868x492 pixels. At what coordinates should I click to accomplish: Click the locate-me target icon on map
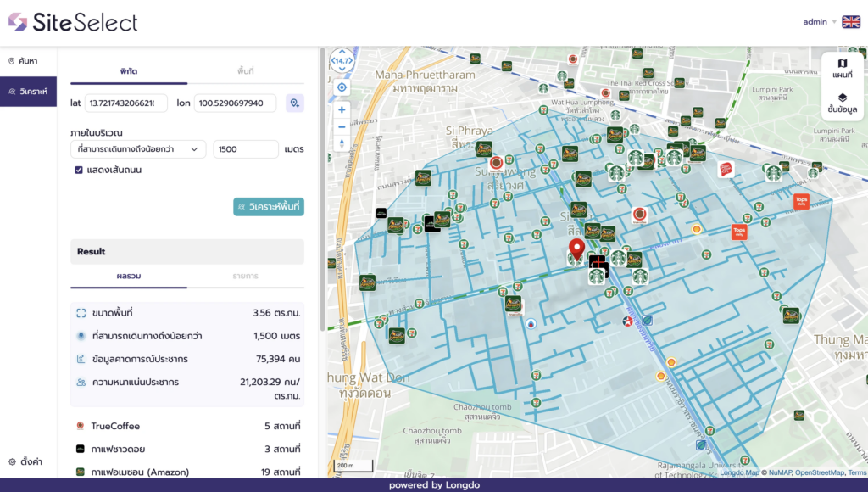(342, 87)
